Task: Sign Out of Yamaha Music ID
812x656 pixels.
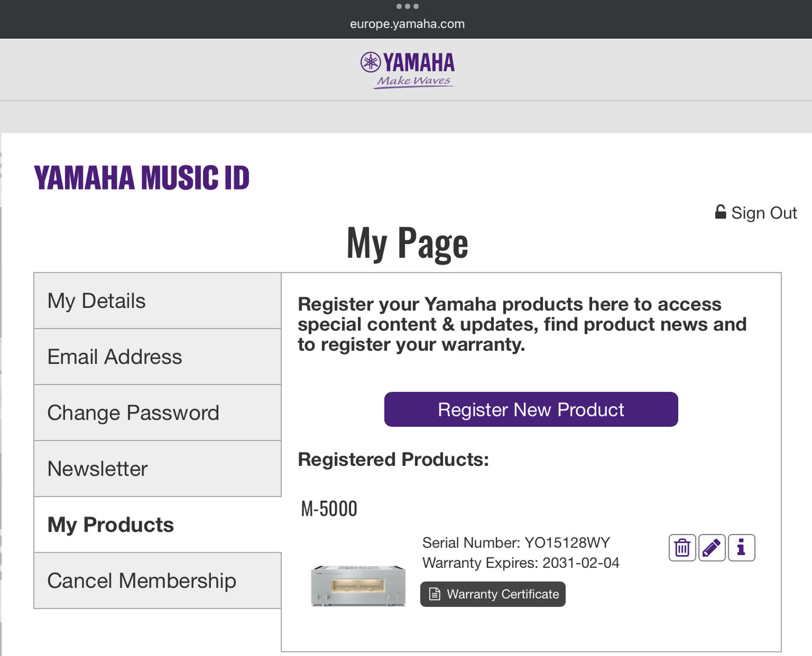Action: tap(763, 213)
